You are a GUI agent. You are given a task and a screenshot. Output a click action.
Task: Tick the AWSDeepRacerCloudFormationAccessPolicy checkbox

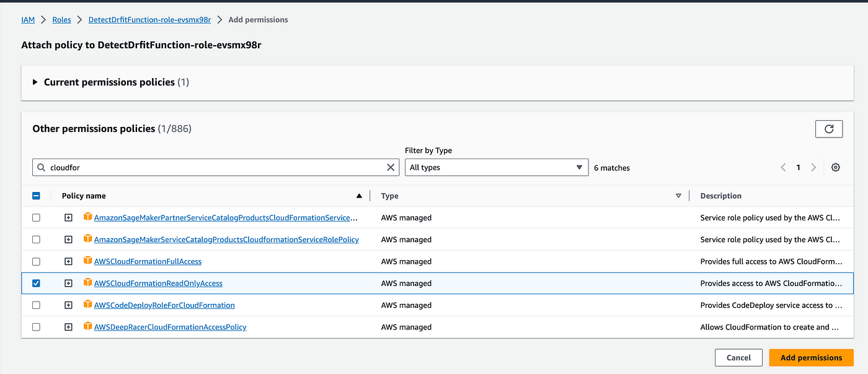click(36, 327)
